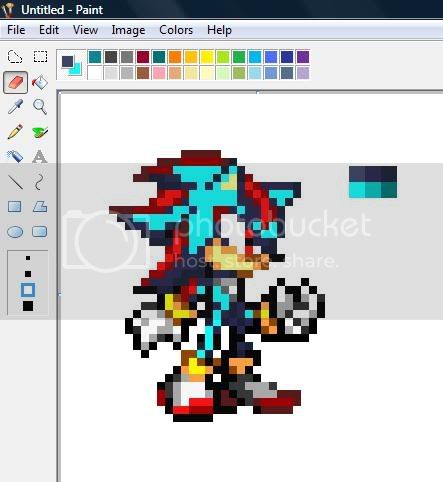The height and width of the screenshot is (482, 443).
Task: Select the rectangular Select tool
Action: coord(40,57)
